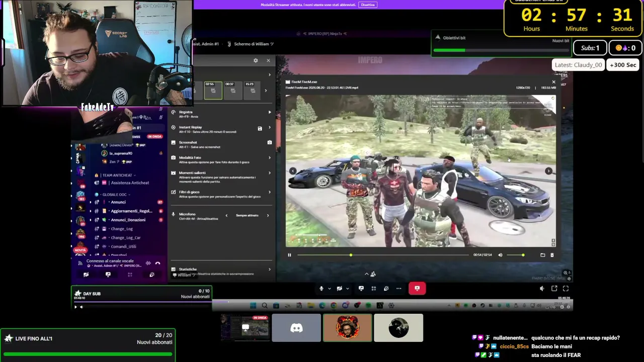Capture a screenshot with the camera icon
Viewport: 644px width, 362px height.
pos(270,143)
